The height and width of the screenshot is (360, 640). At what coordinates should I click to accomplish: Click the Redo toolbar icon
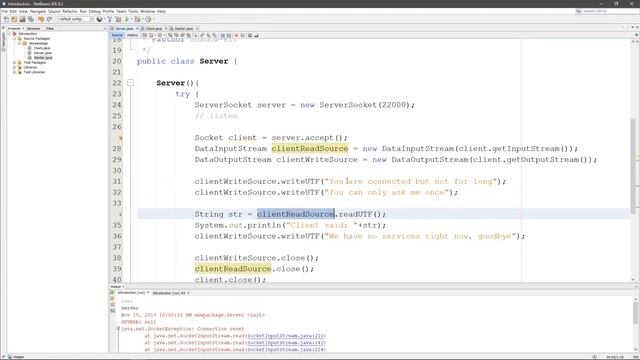(49, 19)
